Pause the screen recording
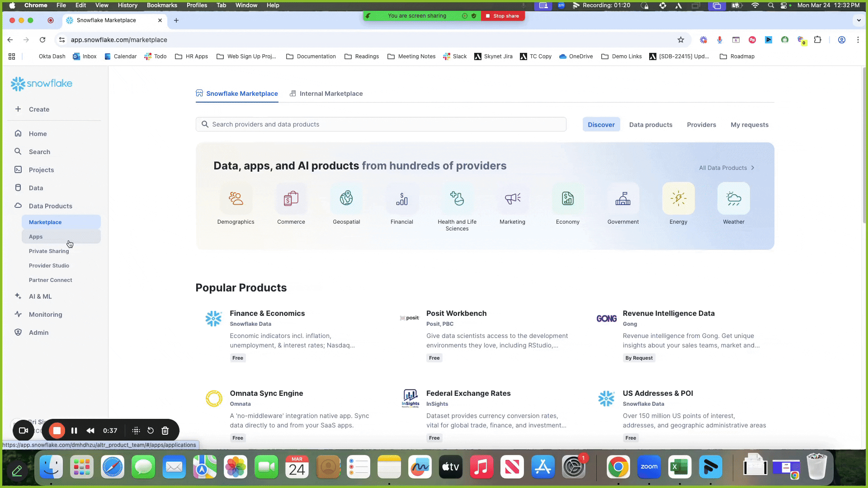Image resolution: width=868 pixels, height=488 pixels. [74, 431]
